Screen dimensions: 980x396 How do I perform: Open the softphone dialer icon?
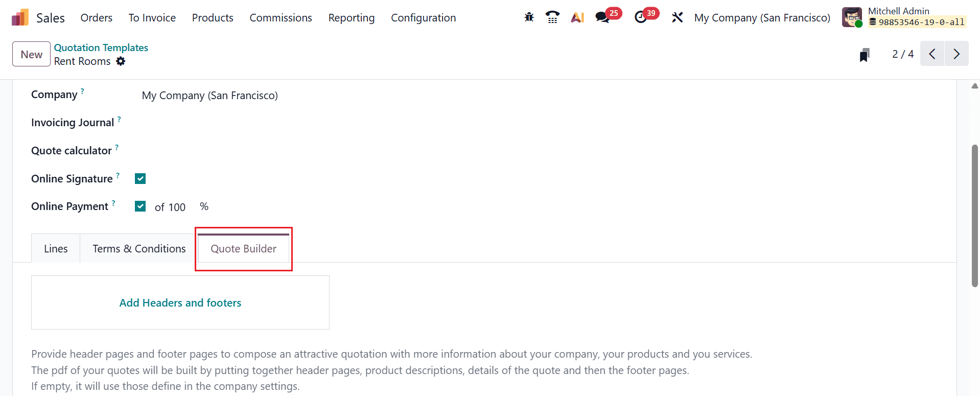point(552,17)
